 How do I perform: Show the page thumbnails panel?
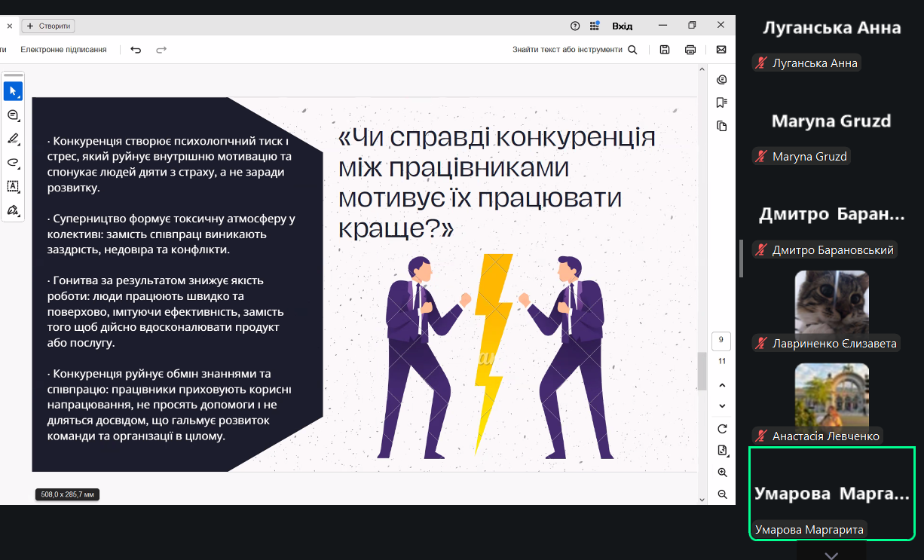pyautogui.click(x=721, y=126)
